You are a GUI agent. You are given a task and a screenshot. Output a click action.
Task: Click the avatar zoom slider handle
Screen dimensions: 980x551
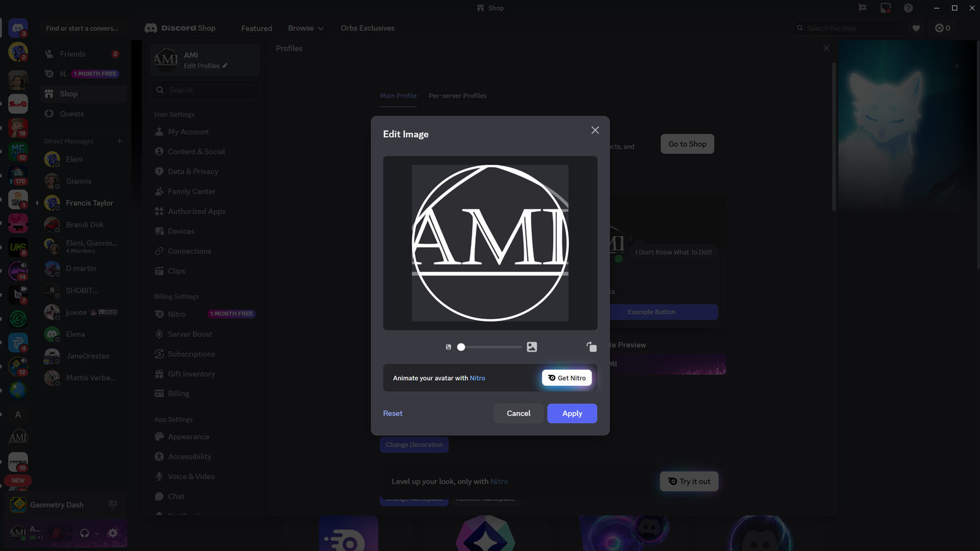pyautogui.click(x=461, y=347)
